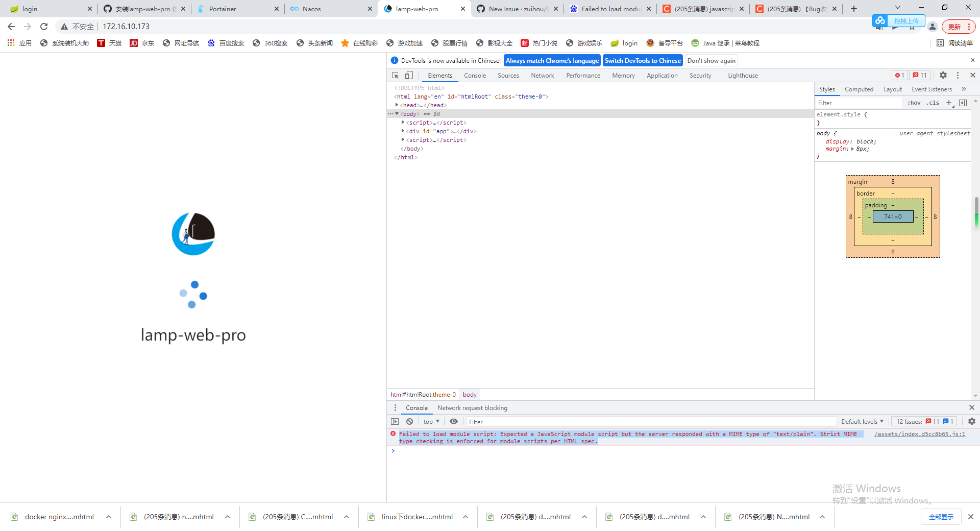The height and width of the screenshot is (531, 980).
Task: Click the red error counter icon
Action: click(x=899, y=75)
